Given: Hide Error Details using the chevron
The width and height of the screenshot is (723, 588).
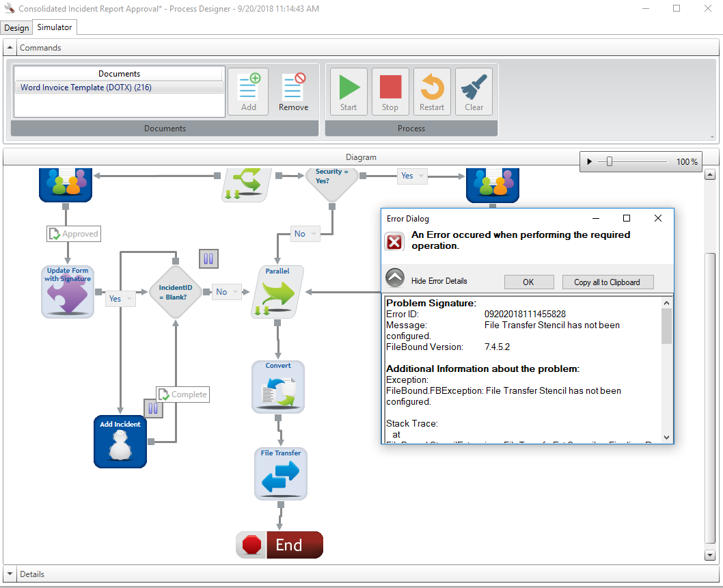Looking at the screenshot, I should pyautogui.click(x=395, y=278).
